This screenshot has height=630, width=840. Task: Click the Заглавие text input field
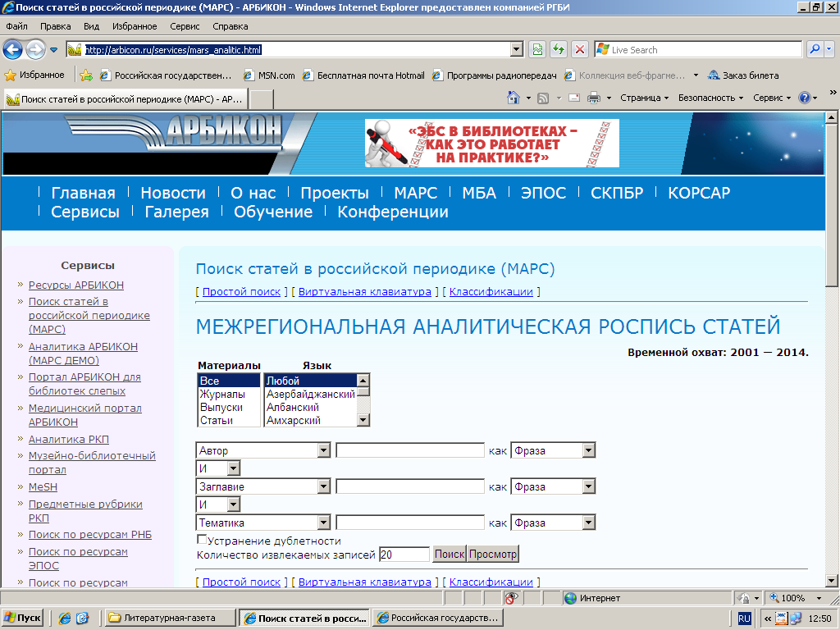[x=409, y=486]
